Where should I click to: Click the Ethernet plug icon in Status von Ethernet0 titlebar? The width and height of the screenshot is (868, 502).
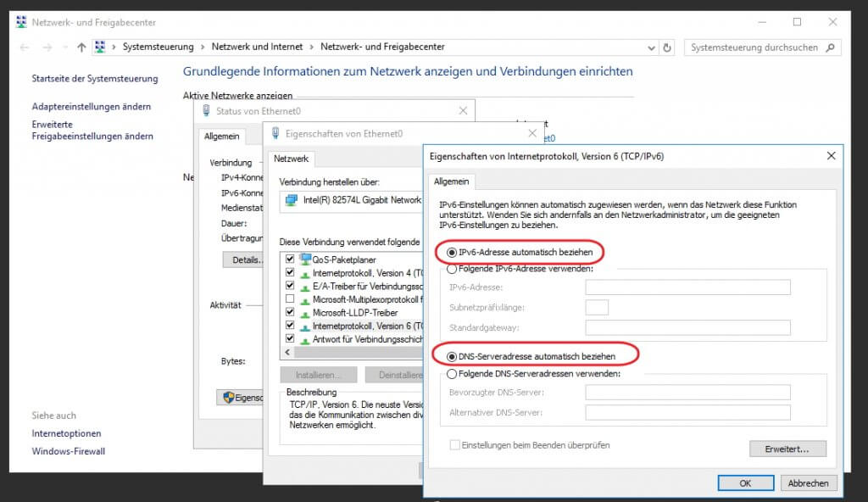[204, 110]
